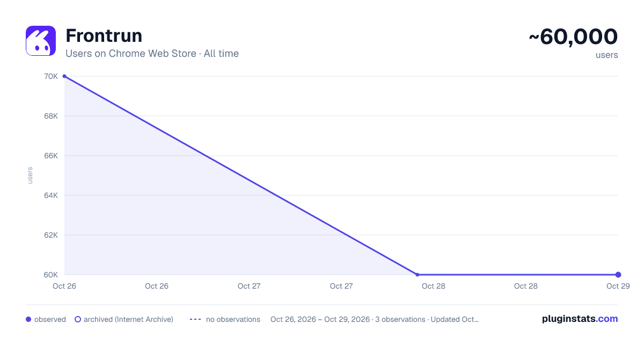Image resolution: width=644 pixels, height=338 pixels.
Task: Click the 'users' vertical axis title
Action: tap(30, 175)
